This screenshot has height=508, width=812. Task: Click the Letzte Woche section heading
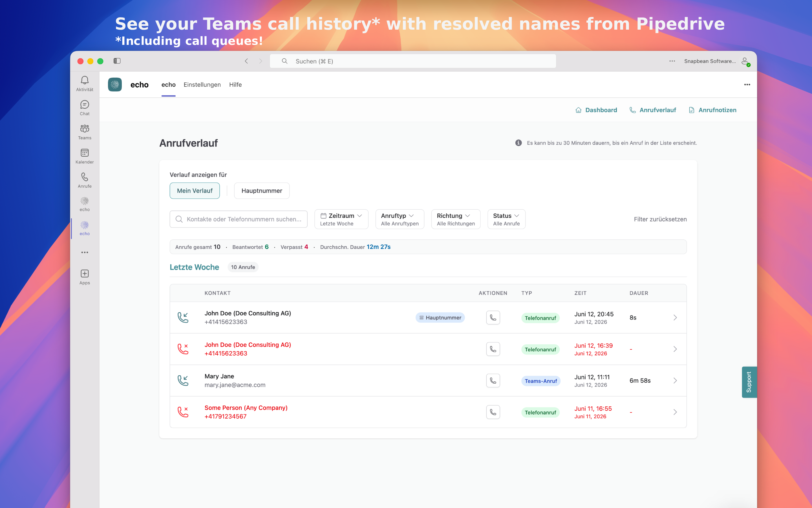coord(194,267)
